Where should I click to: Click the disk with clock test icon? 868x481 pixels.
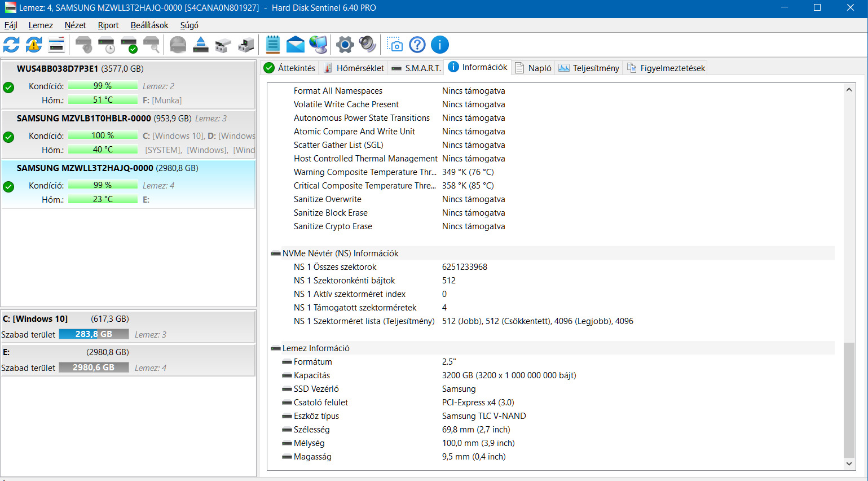tap(106, 45)
